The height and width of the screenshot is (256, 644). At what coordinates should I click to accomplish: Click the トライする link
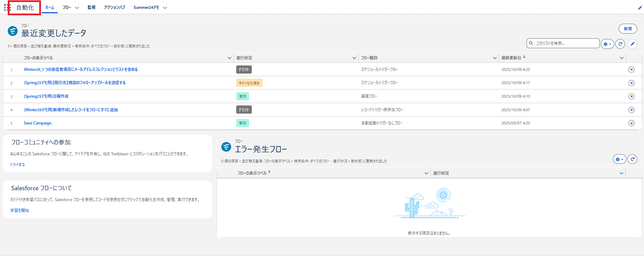coord(17,164)
